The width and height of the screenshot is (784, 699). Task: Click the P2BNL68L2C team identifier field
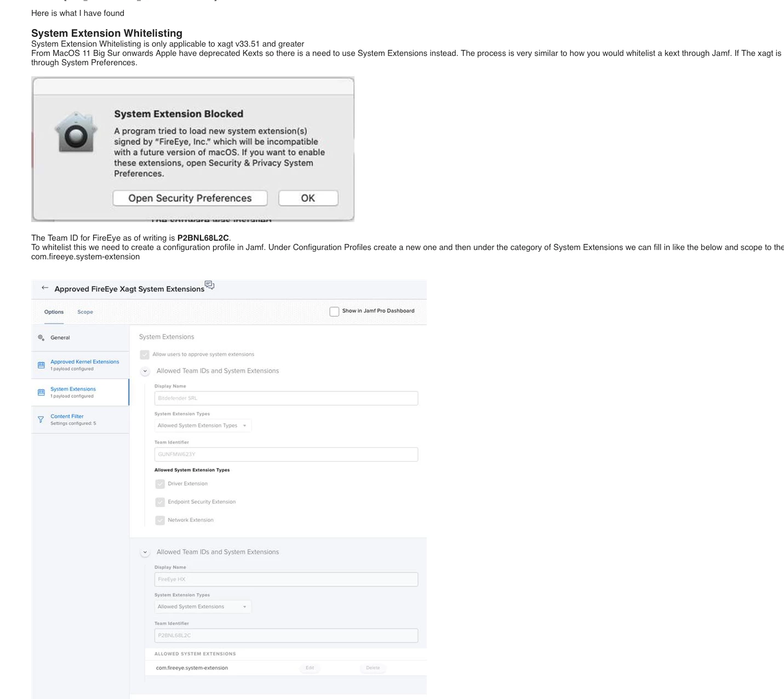click(286, 635)
